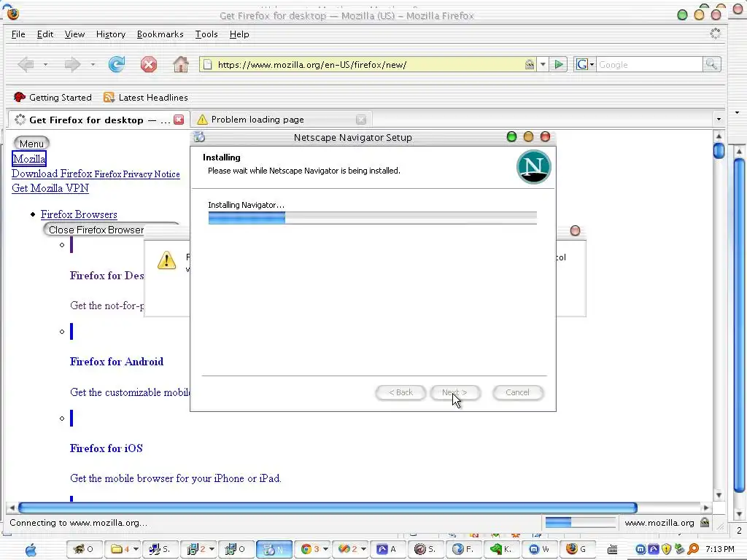Switch to the Problem loading page tab

click(281, 120)
